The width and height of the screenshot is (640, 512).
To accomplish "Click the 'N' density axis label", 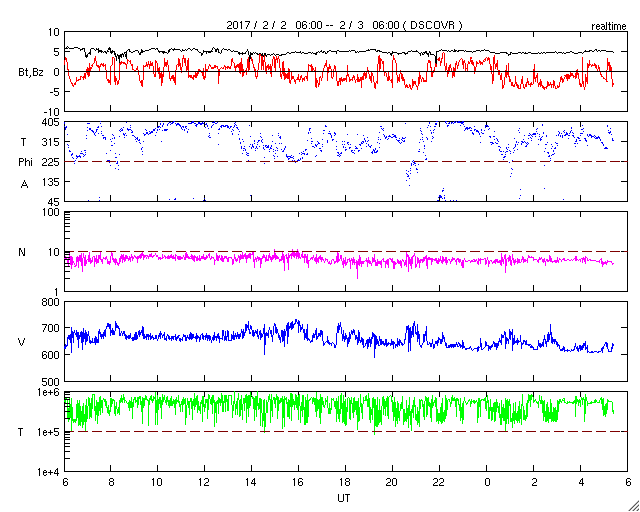I will [x=22, y=252].
